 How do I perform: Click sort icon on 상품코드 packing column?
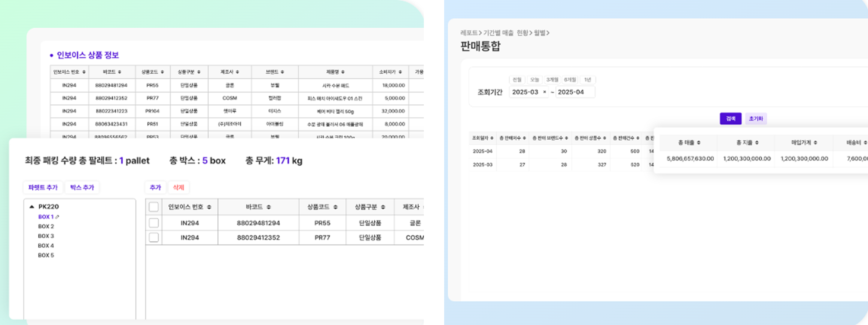335,207
